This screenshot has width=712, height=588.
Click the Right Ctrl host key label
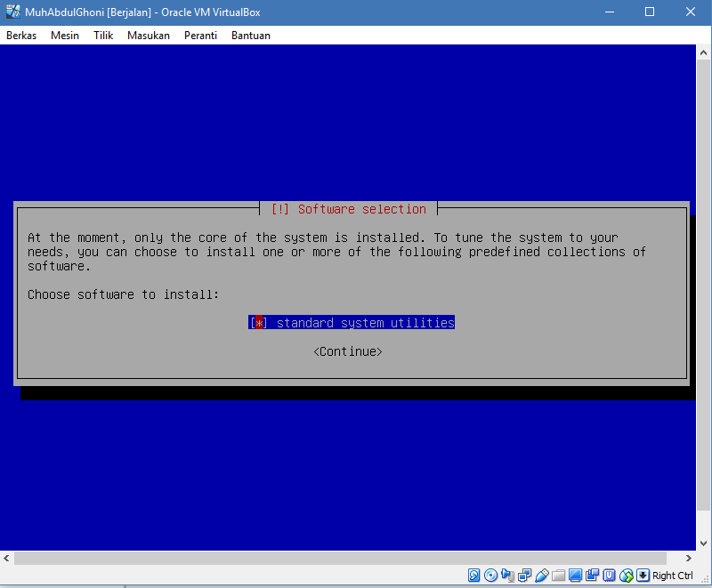673,576
